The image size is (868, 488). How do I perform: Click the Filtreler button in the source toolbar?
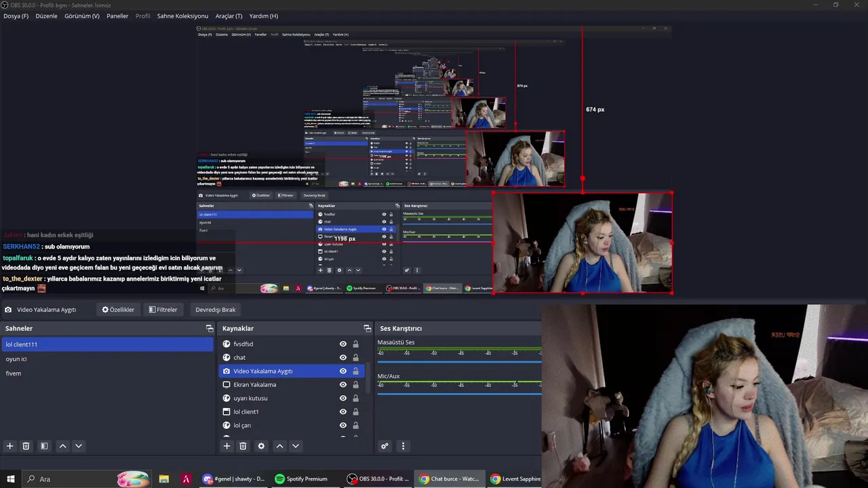pyautogui.click(x=163, y=310)
